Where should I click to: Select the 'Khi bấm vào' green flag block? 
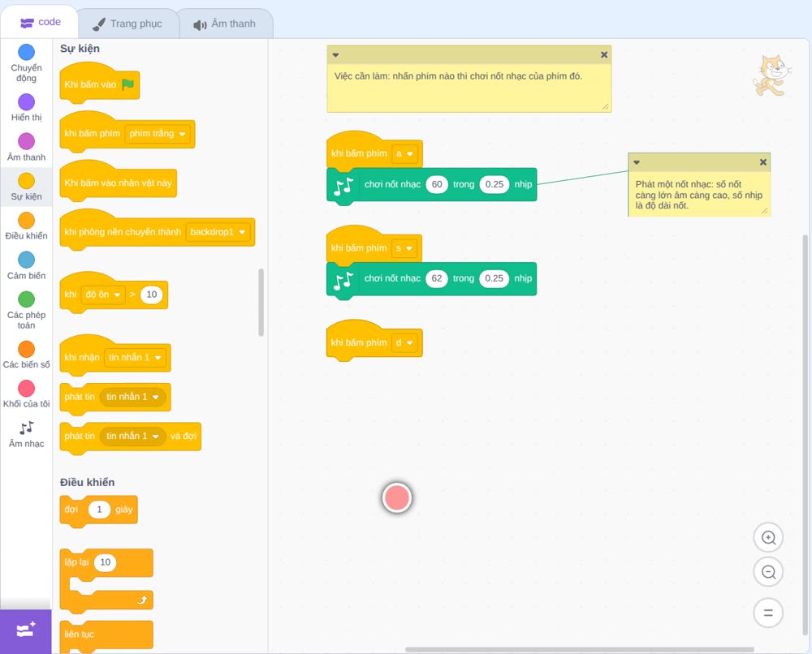coord(99,83)
